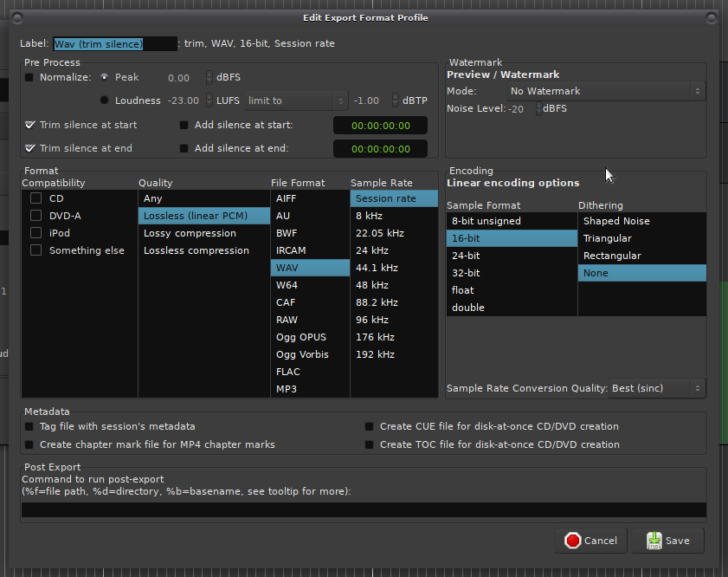Pick Triangular dithering option
The width and height of the screenshot is (728, 577).
pos(607,238)
